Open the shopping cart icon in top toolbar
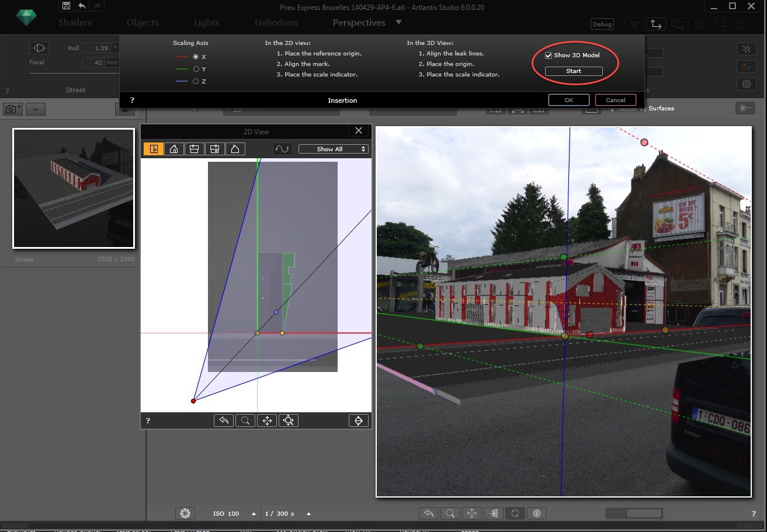767x532 pixels. [x=633, y=24]
